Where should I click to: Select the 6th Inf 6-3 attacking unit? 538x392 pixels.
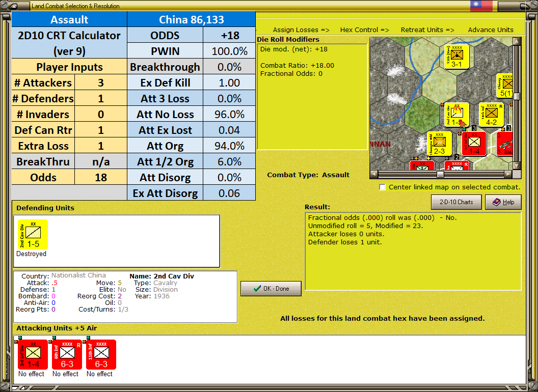pyautogui.click(x=67, y=355)
